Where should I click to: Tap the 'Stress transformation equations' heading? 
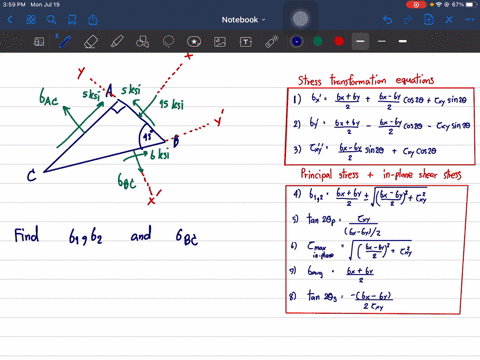click(366, 80)
